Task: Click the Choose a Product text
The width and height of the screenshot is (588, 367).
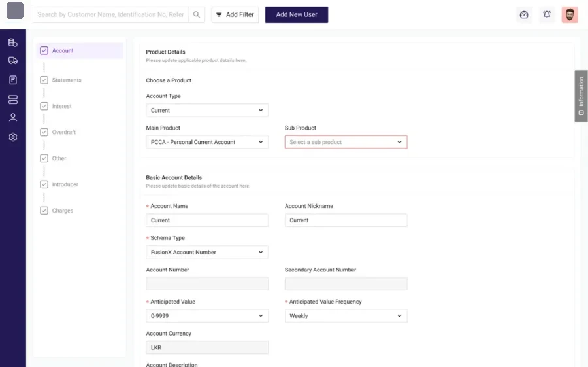Action: 169,80
